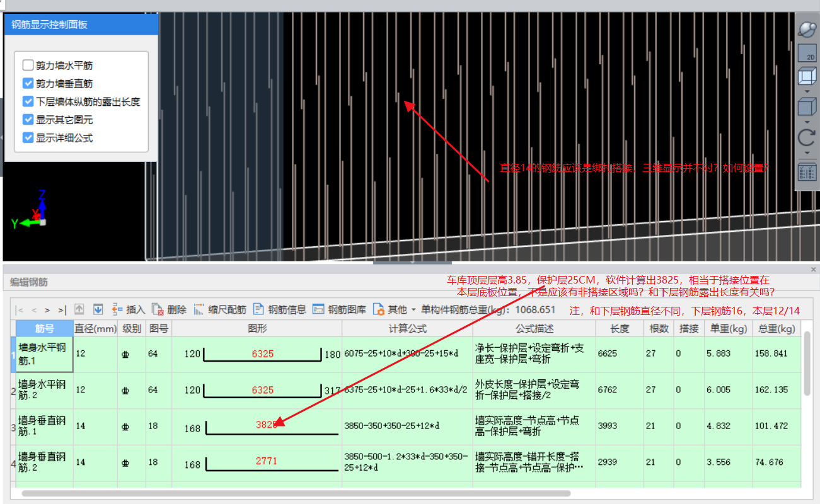The height and width of the screenshot is (504, 820).
Task: Click 搭接 column header
Action: [x=689, y=328]
